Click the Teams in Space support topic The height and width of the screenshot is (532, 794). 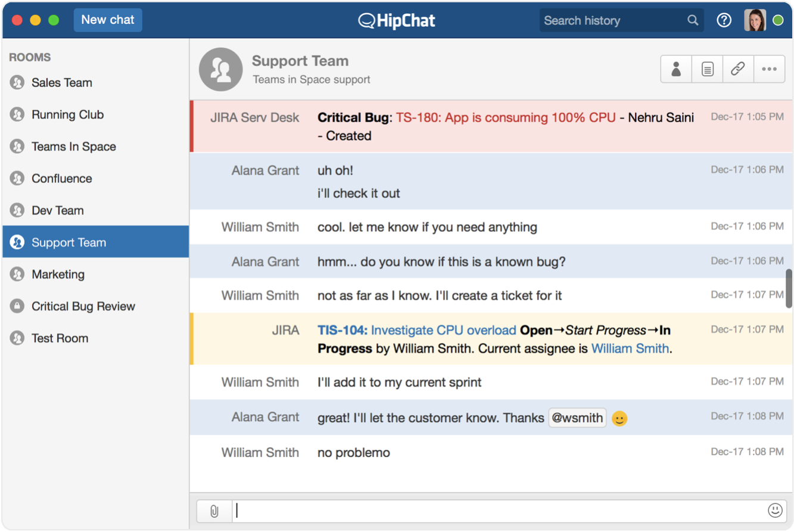pyautogui.click(x=312, y=79)
